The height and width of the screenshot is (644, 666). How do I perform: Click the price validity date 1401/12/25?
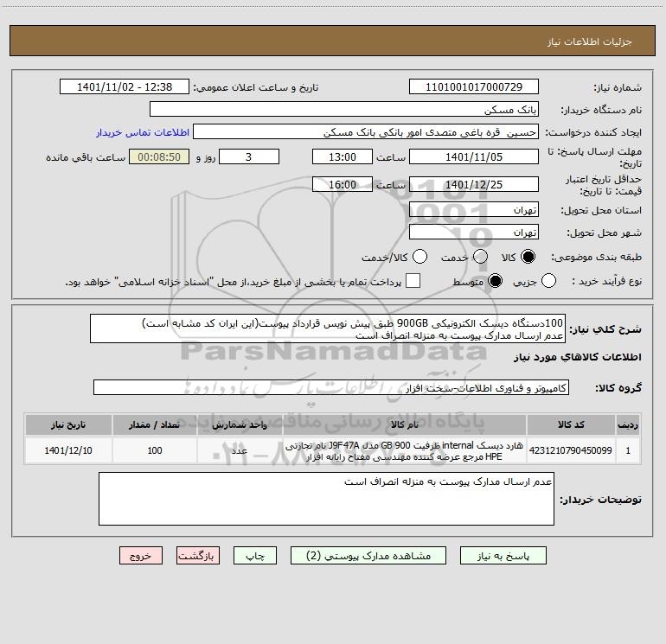[x=474, y=185]
